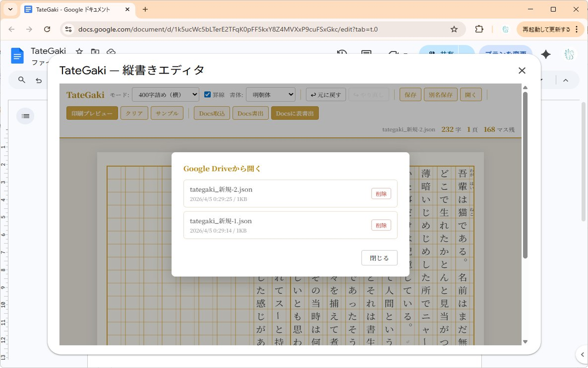
Task: Click the cloud document status icon
Action: point(111,52)
